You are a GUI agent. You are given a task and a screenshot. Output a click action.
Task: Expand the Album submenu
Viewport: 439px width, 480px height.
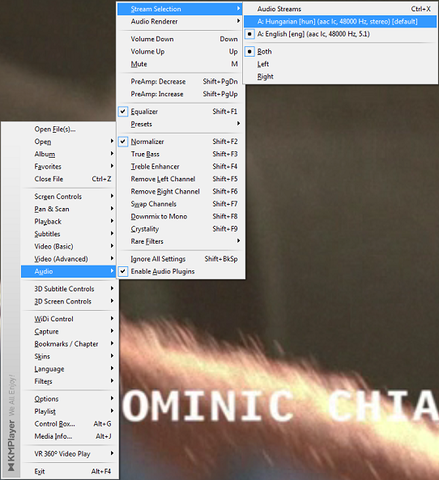[68, 154]
